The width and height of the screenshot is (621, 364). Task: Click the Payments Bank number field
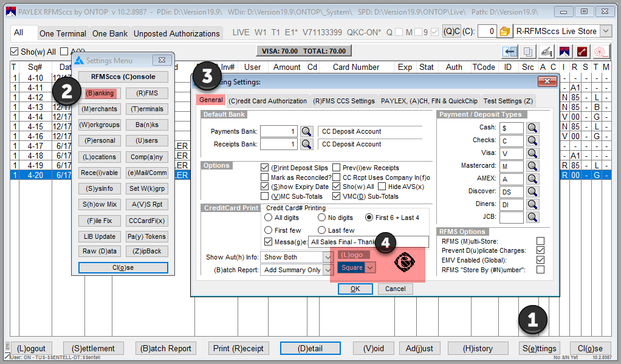point(278,131)
